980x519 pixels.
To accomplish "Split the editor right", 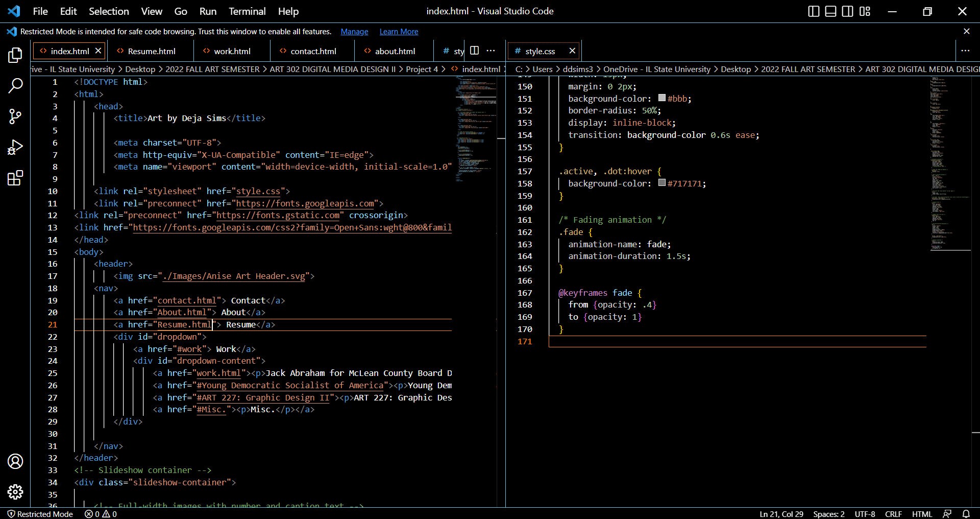I will coord(474,51).
